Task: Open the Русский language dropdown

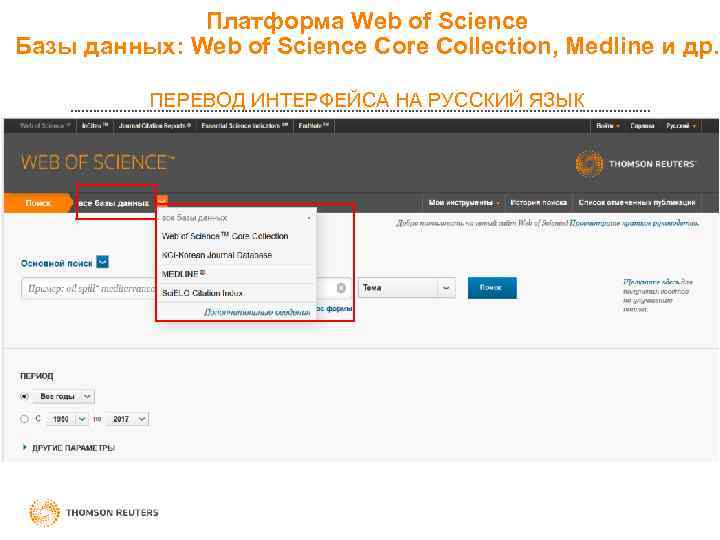Action: click(681, 126)
